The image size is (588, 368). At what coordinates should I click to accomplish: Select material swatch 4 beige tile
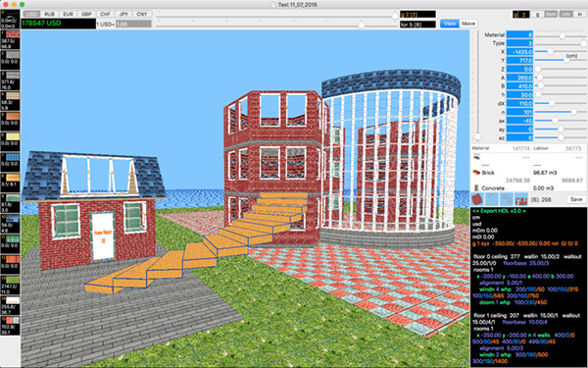[x=10, y=101]
